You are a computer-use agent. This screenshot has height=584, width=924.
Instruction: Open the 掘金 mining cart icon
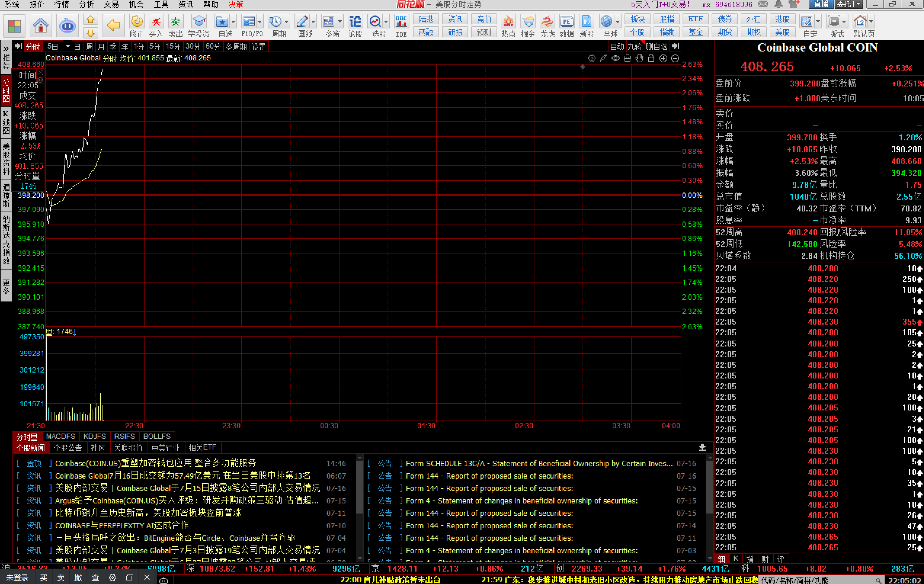pos(528,25)
